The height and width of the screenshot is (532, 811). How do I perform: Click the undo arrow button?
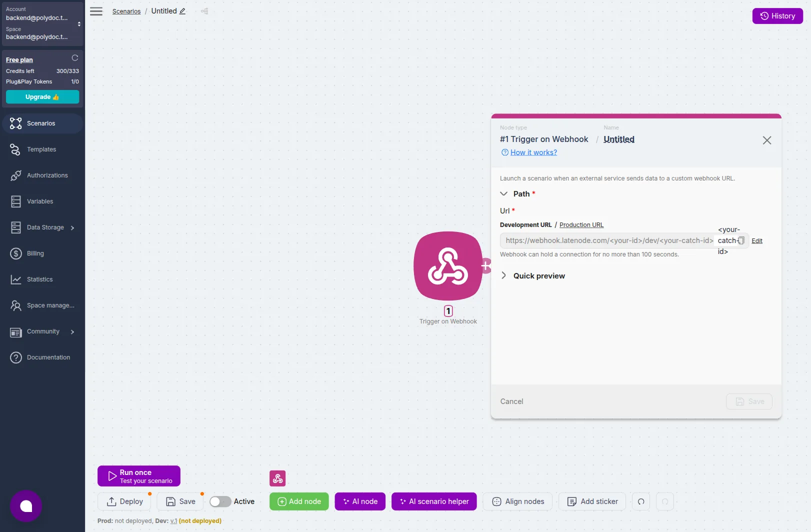[x=641, y=501]
